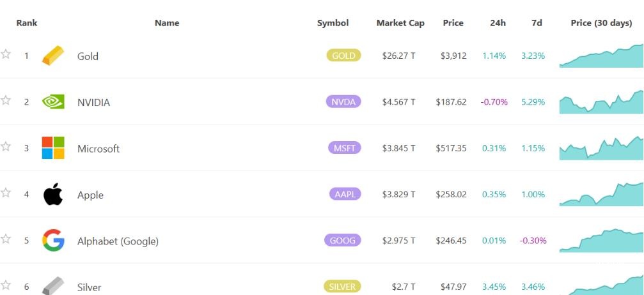The height and width of the screenshot is (295, 644).
Task: Click the Silver bar icon
Action: click(x=53, y=286)
